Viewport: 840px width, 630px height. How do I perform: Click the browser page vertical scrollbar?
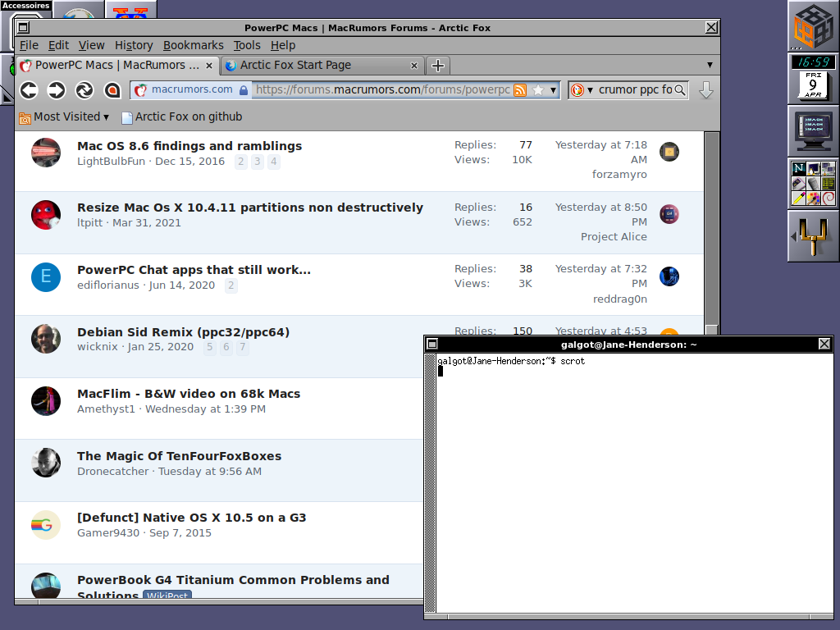(x=711, y=233)
